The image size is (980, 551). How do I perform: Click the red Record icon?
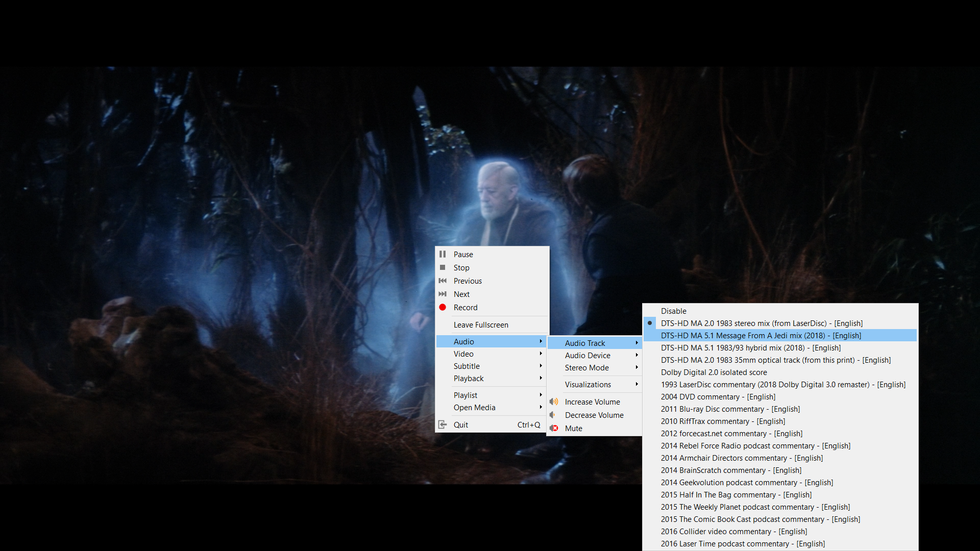pyautogui.click(x=443, y=307)
